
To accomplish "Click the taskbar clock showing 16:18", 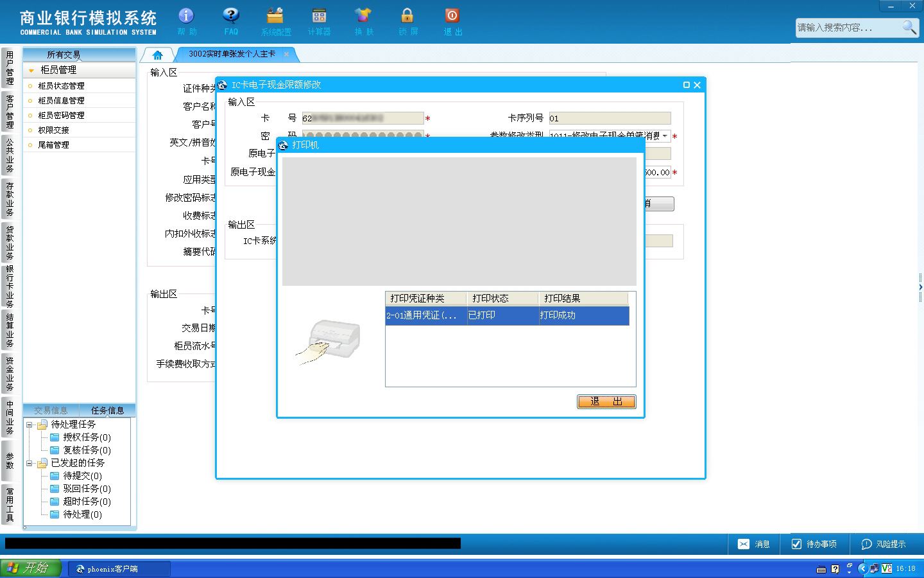I will pyautogui.click(x=905, y=569).
